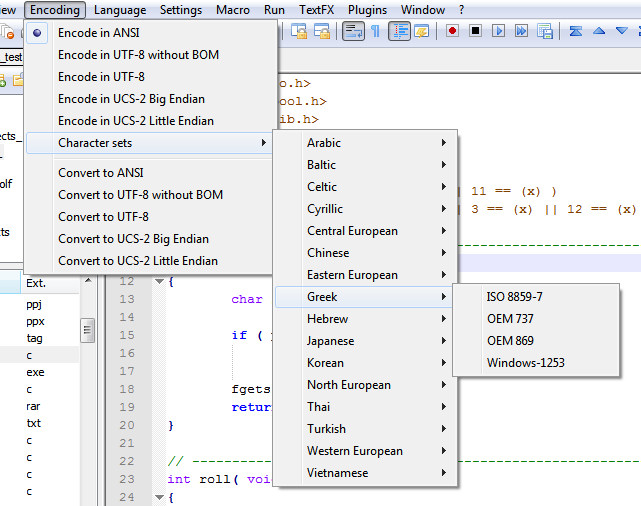The image size is (641, 506).
Task: Collapse the code fold at line 24
Action: coord(159,497)
